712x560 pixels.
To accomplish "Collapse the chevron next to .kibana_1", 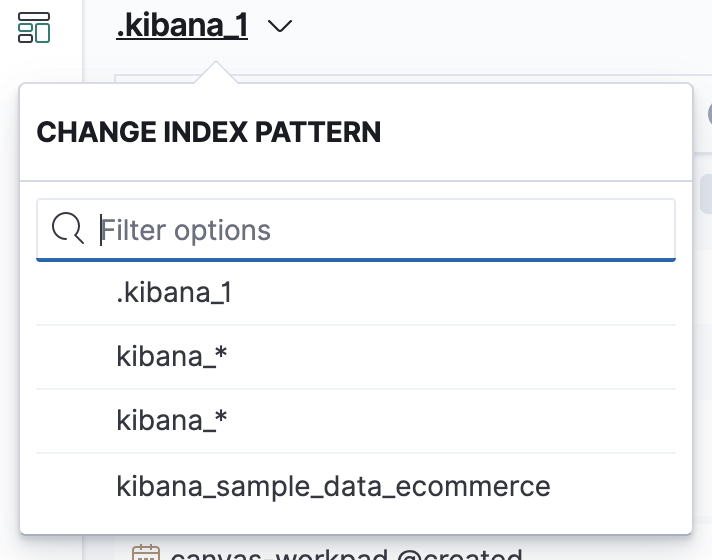I will 281,28.
